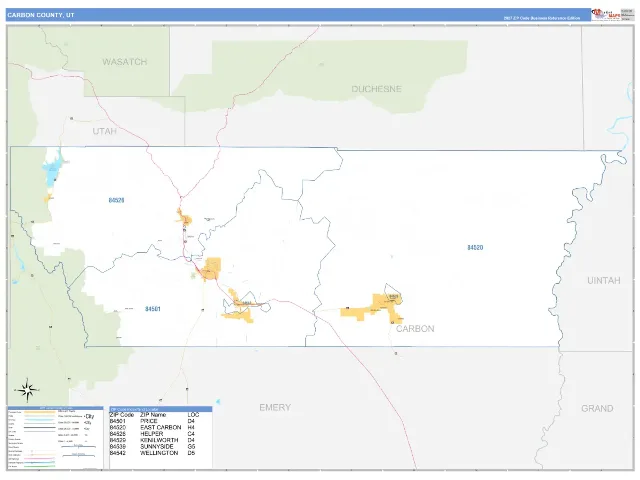Select the UINTAH county label
640x480 pixels.
point(604,280)
